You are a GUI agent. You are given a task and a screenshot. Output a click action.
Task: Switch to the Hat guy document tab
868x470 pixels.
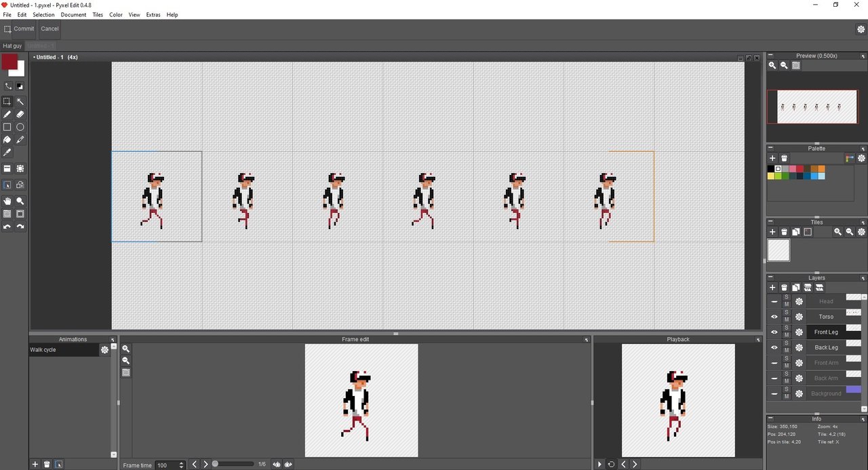click(12, 46)
